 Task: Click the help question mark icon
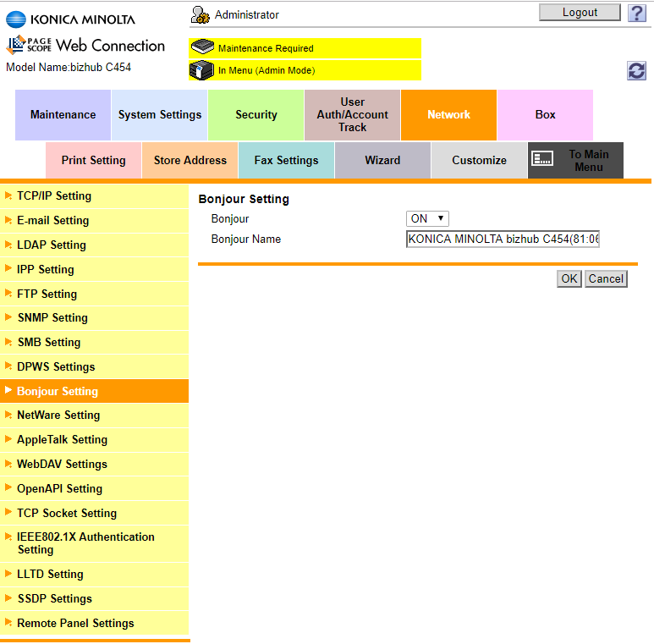[x=637, y=13]
